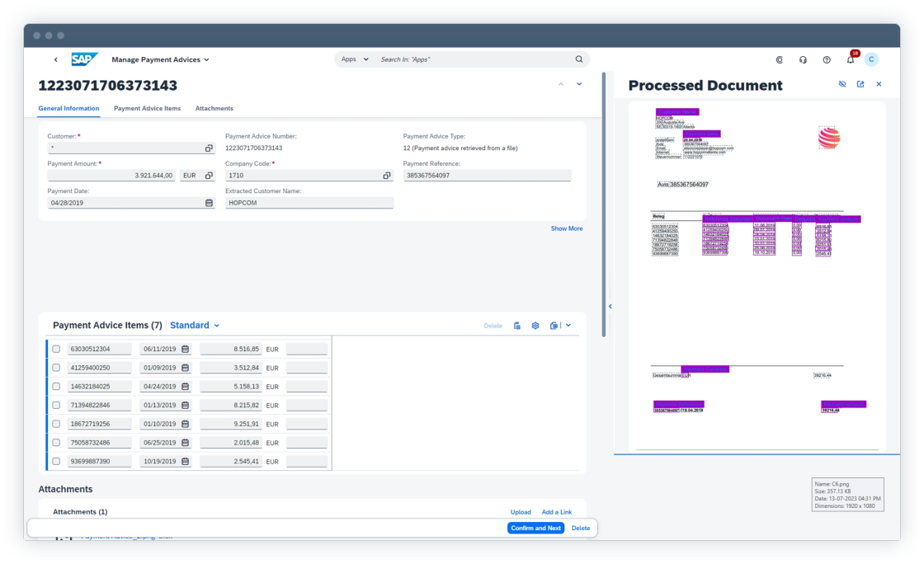Close the Processed Document panel
Screen dimensions: 924x564
[x=879, y=84]
